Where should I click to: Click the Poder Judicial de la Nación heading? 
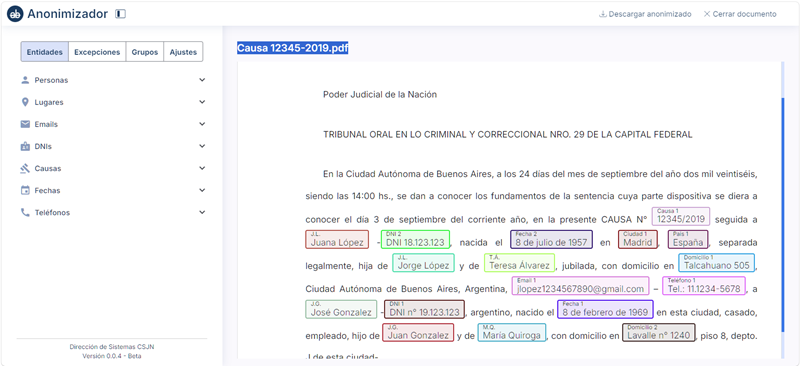[x=380, y=94]
